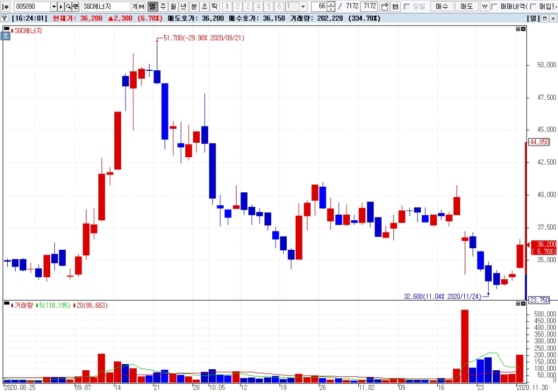Click the 매도 sell button
This screenshot has width=558, height=392.
tap(466, 6)
